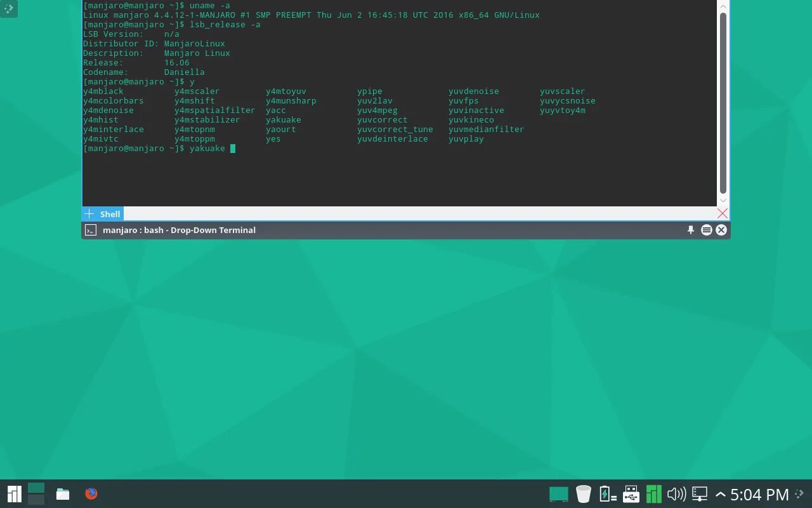Screen dimensions: 812x508
Task: Click 'yuvmedianfilter' in the terminal output
Action: [x=487, y=130]
